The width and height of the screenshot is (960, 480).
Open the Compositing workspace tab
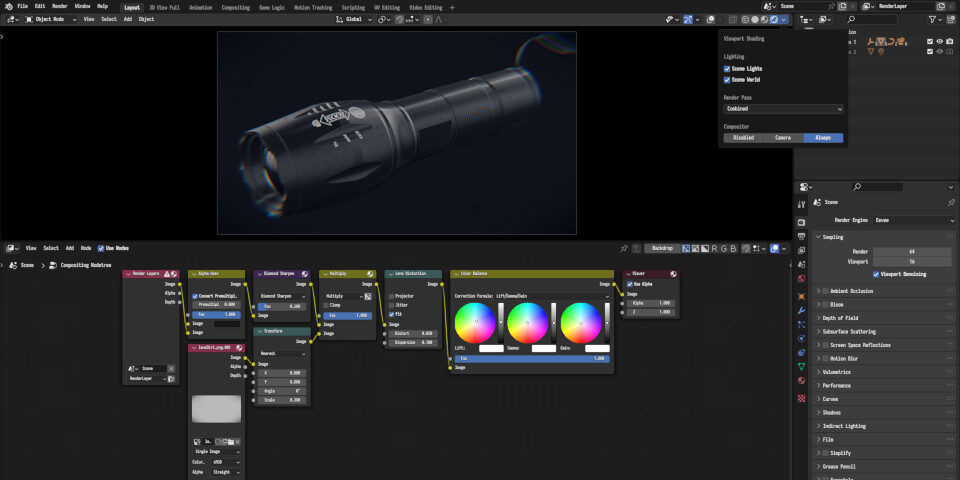pos(235,6)
